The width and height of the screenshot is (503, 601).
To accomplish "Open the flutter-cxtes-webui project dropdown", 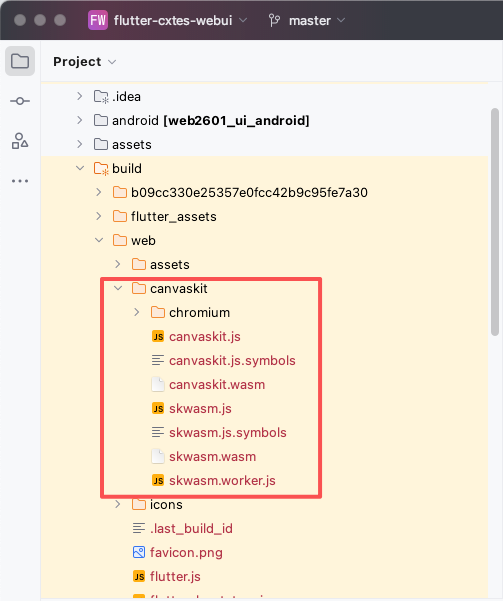I will [181, 20].
